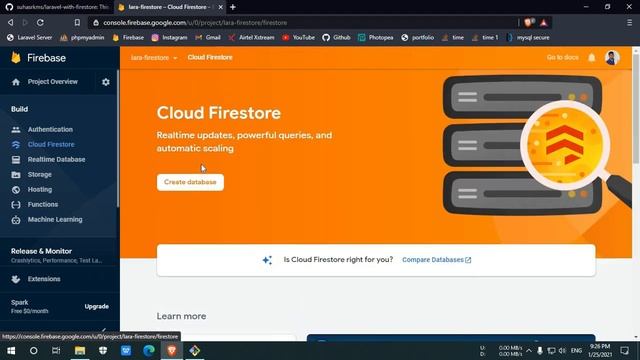Select Cloud Firestore in the sidebar

coord(51,144)
